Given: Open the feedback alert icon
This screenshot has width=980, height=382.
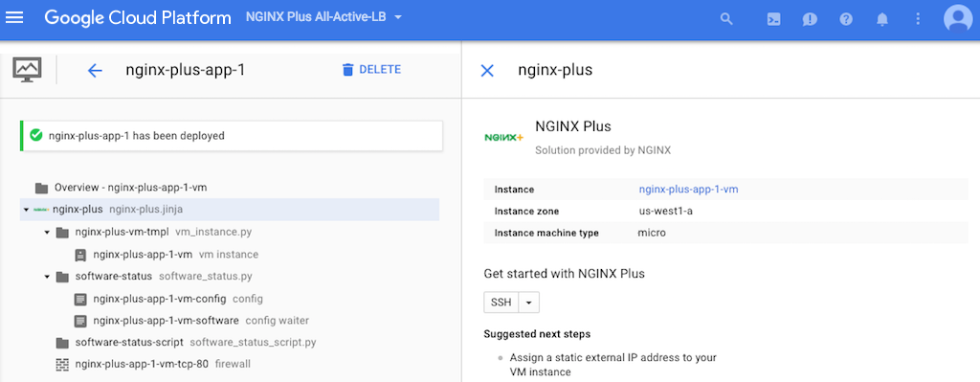Looking at the screenshot, I should click(x=810, y=19).
